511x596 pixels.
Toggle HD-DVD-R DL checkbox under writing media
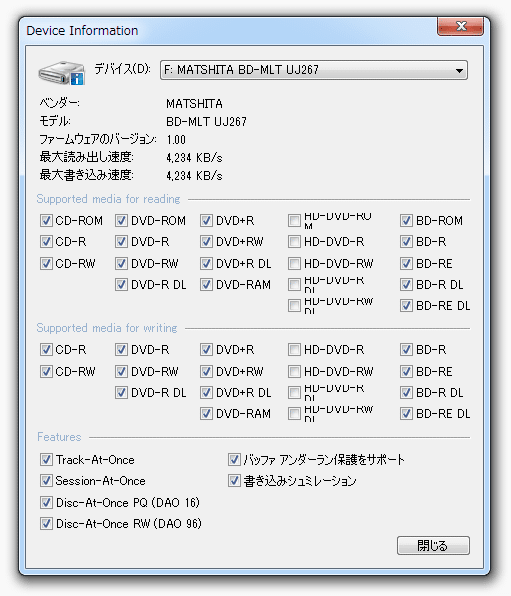pyautogui.click(x=294, y=392)
